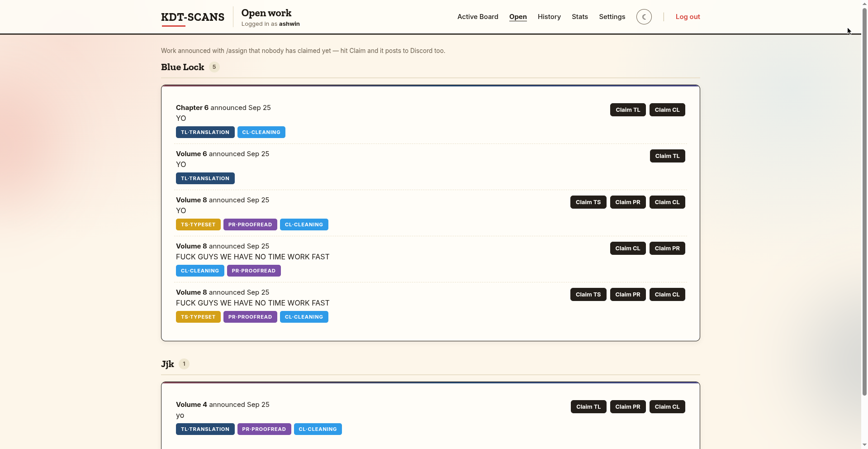Select TL·TRANSLATION tag under Volume 6
This screenshot has width=868, height=449.
pyautogui.click(x=205, y=178)
